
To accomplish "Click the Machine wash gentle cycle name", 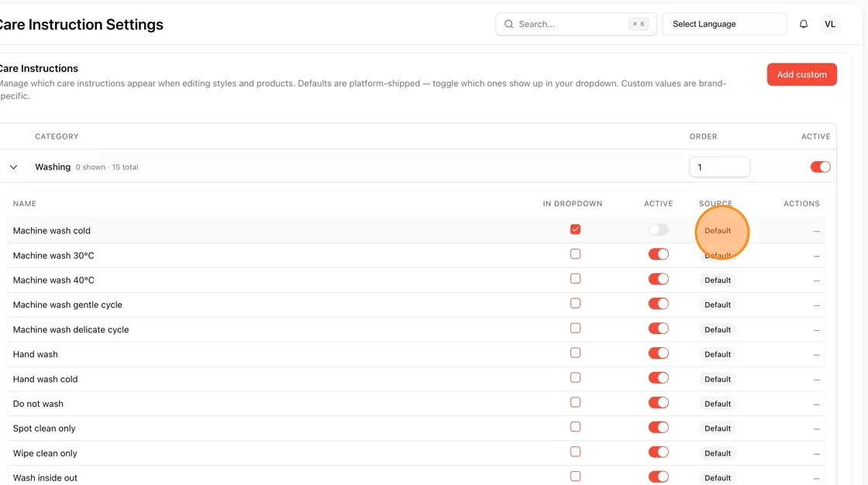I will click(x=67, y=304).
